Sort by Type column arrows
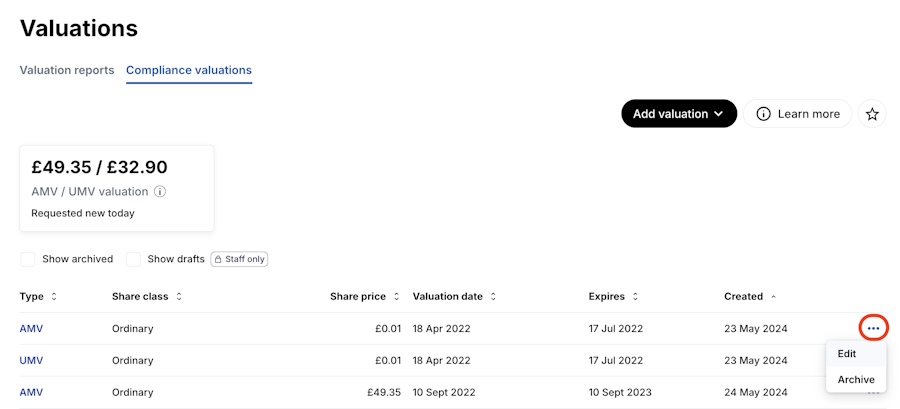The image size is (900, 409). [x=54, y=297]
